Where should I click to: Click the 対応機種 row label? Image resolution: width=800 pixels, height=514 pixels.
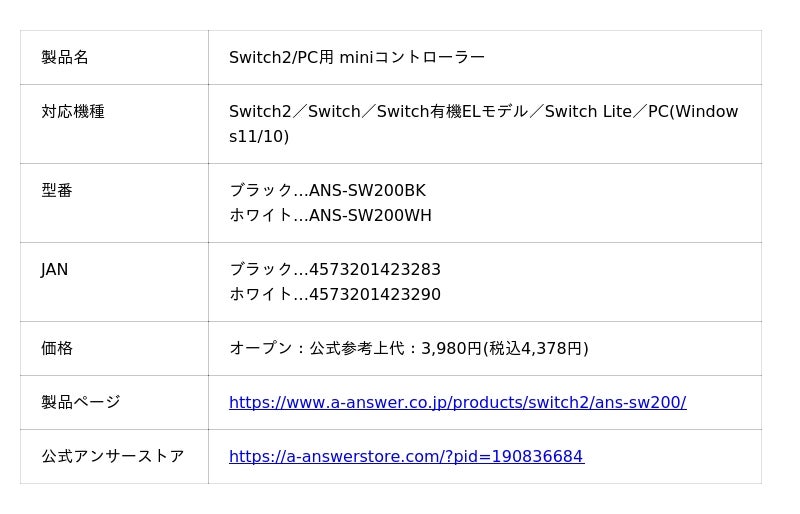click(x=73, y=111)
